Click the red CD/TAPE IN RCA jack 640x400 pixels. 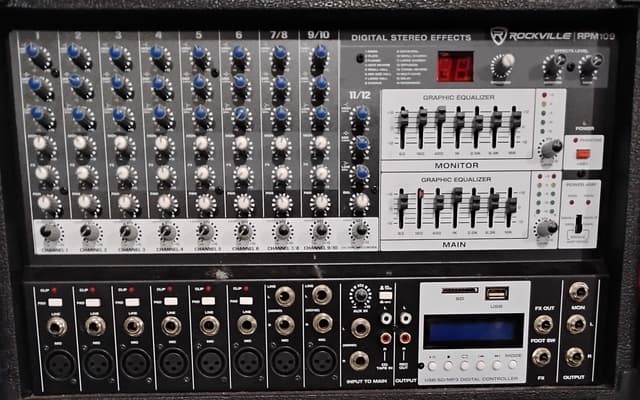[x=385, y=338]
